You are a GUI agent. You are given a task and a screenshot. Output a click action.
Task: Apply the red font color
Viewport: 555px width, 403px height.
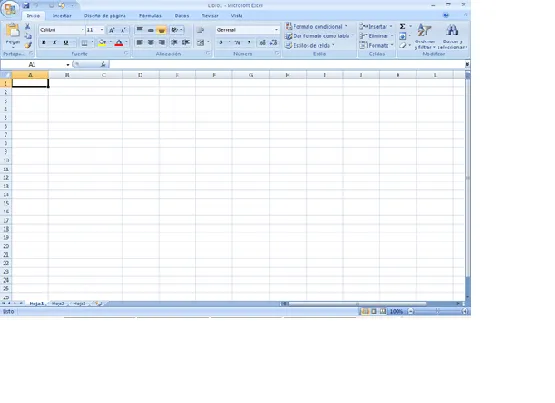(x=119, y=43)
